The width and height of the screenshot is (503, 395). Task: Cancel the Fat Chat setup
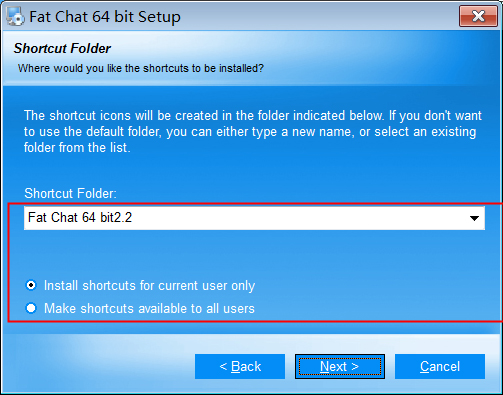440,366
